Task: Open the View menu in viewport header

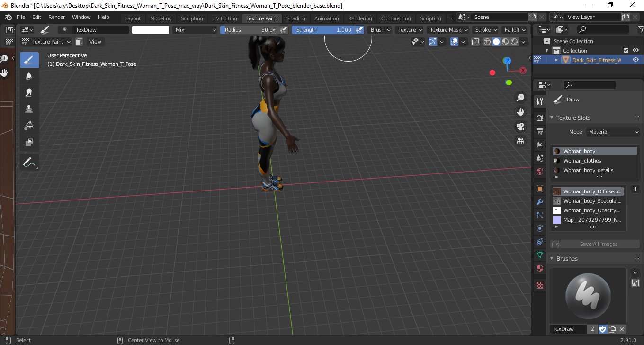Action: (95, 42)
